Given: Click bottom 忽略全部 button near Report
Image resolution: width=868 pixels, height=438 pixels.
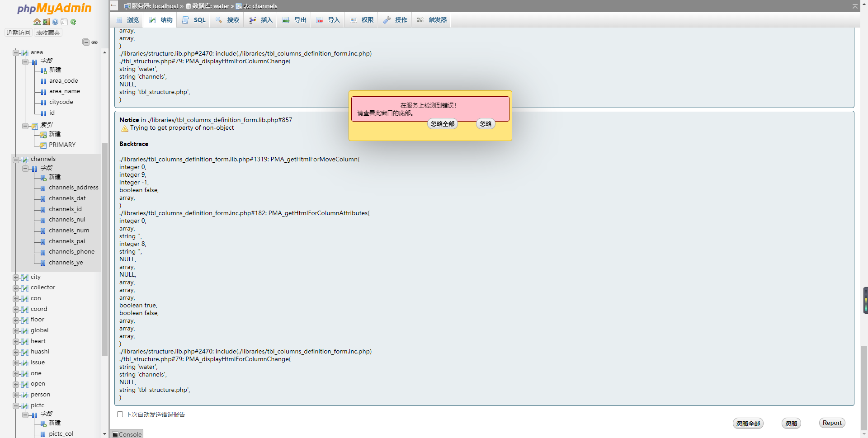Looking at the screenshot, I should [748, 424].
